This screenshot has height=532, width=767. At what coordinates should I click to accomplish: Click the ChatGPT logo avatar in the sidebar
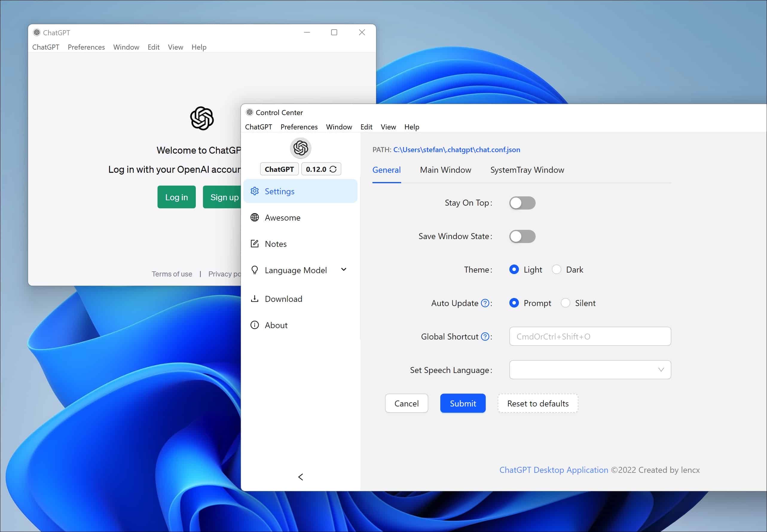point(300,148)
